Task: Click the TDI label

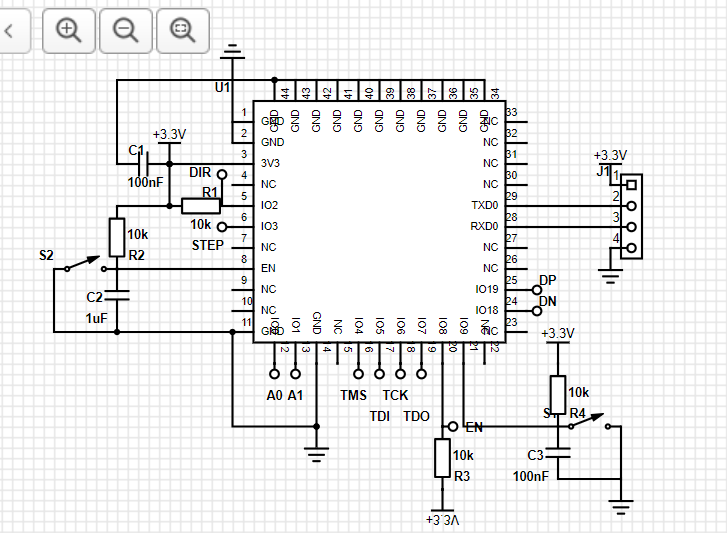Action: 380,416
